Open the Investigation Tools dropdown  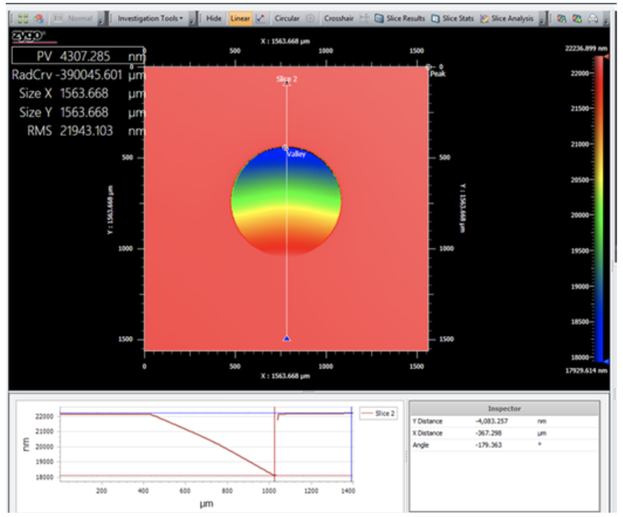pyautogui.click(x=150, y=18)
